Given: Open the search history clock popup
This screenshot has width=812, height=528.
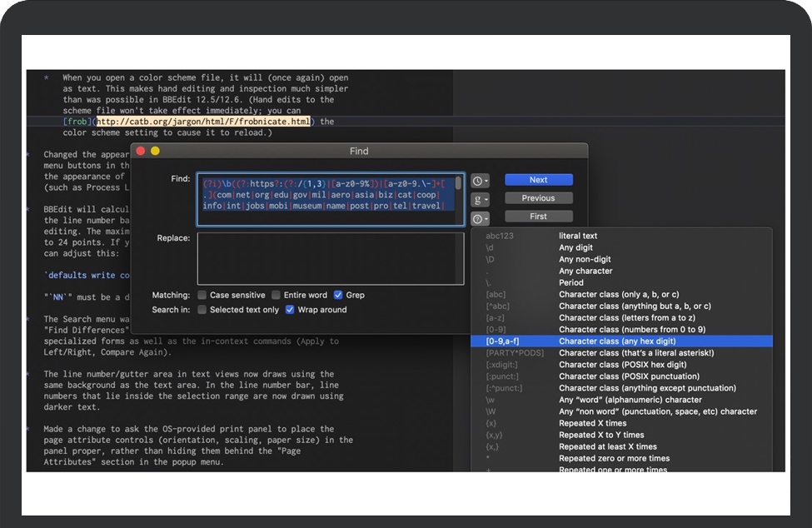Looking at the screenshot, I should pyautogui.click(x=480, y=181).
